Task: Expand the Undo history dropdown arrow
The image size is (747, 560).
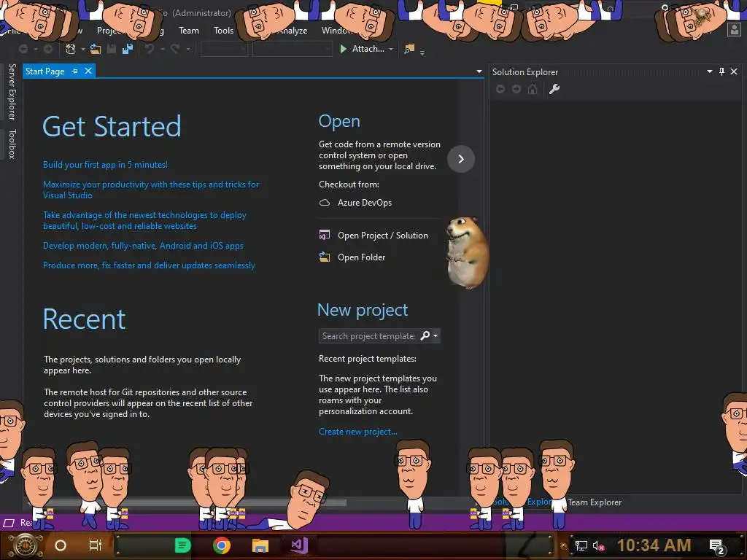Action: 162,49
